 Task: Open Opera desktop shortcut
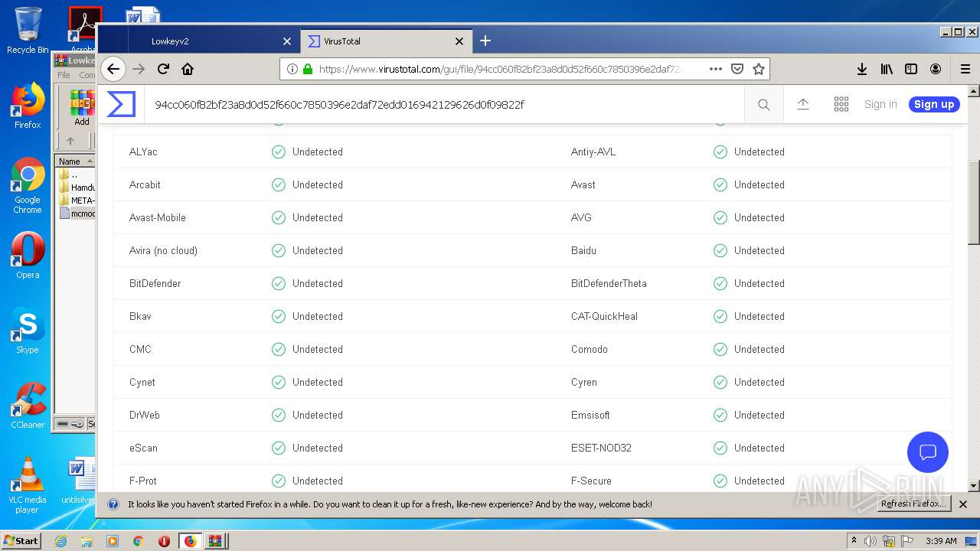28,256
